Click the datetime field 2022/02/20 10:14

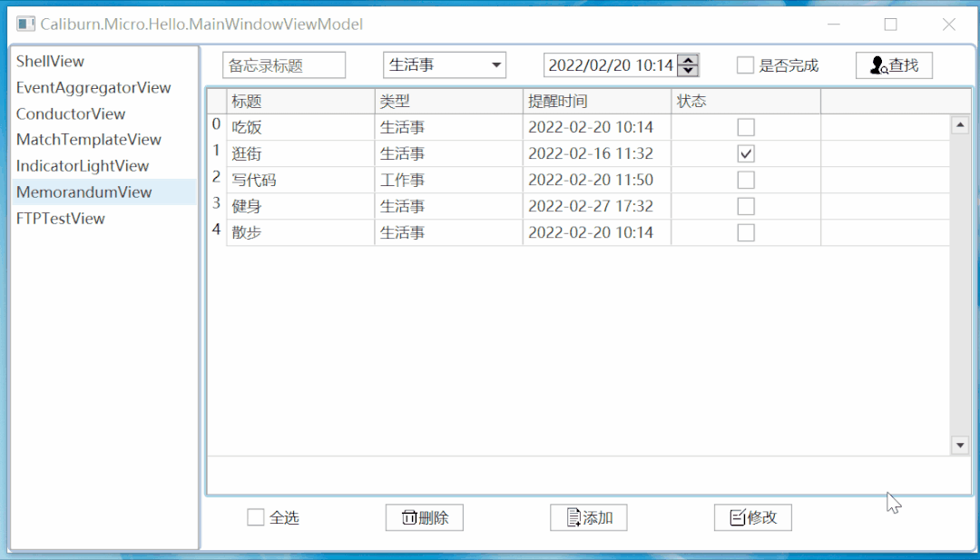(611, 65)
